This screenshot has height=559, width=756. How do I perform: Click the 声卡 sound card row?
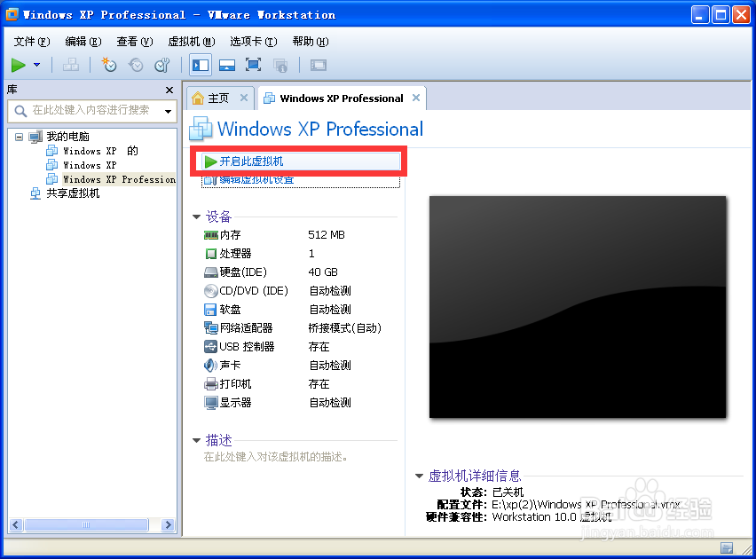(299, 366)
